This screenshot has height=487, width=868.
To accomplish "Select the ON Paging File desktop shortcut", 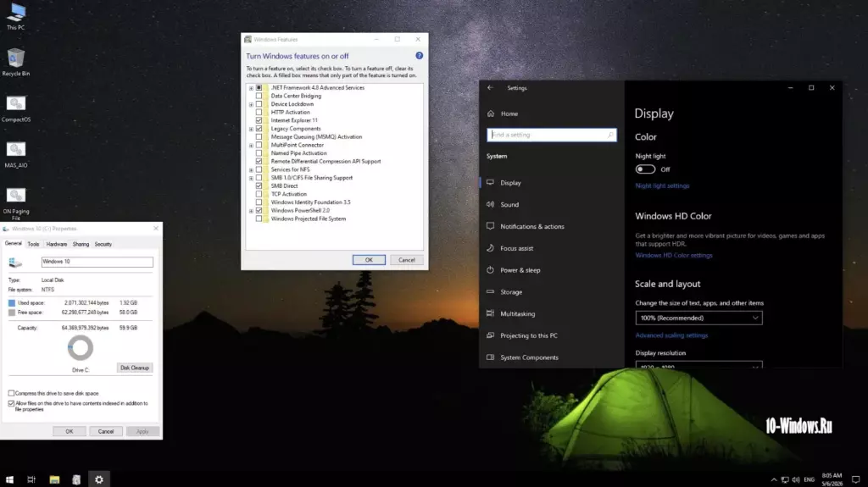I will pyautogui.click(x=15, y=202).
